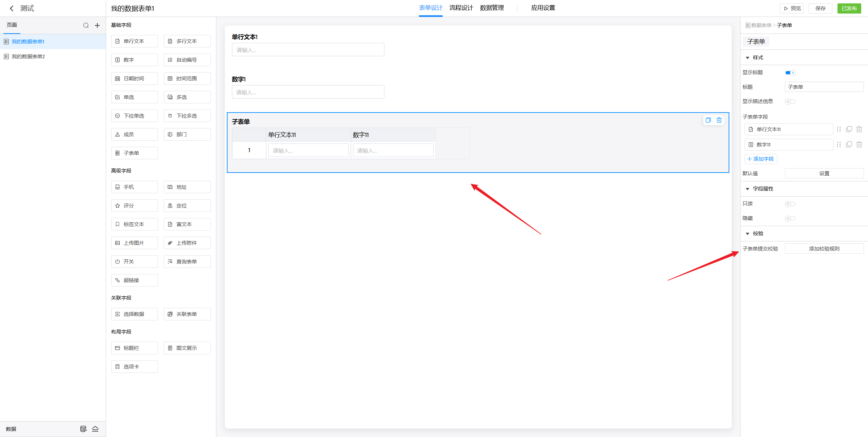Viewport: 868px width, 437px height.
Task: Enable the 显示描述信息 switch
Action: [790, 101]
